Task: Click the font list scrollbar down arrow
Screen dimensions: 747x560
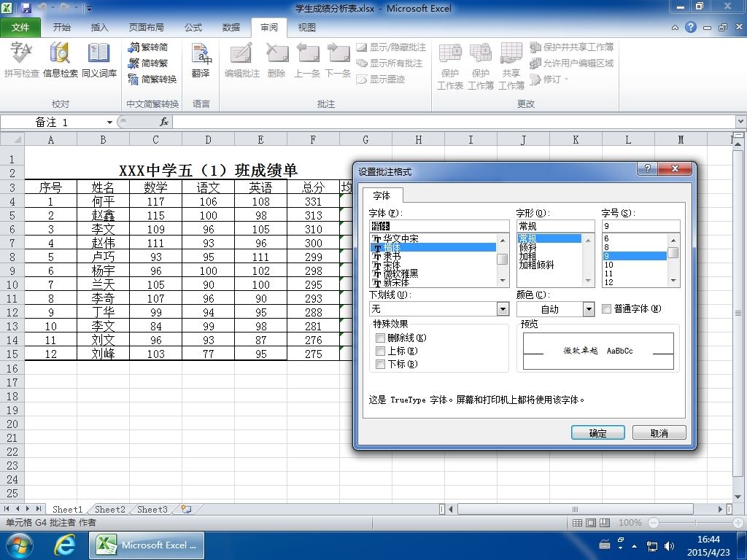Action: 503,281
